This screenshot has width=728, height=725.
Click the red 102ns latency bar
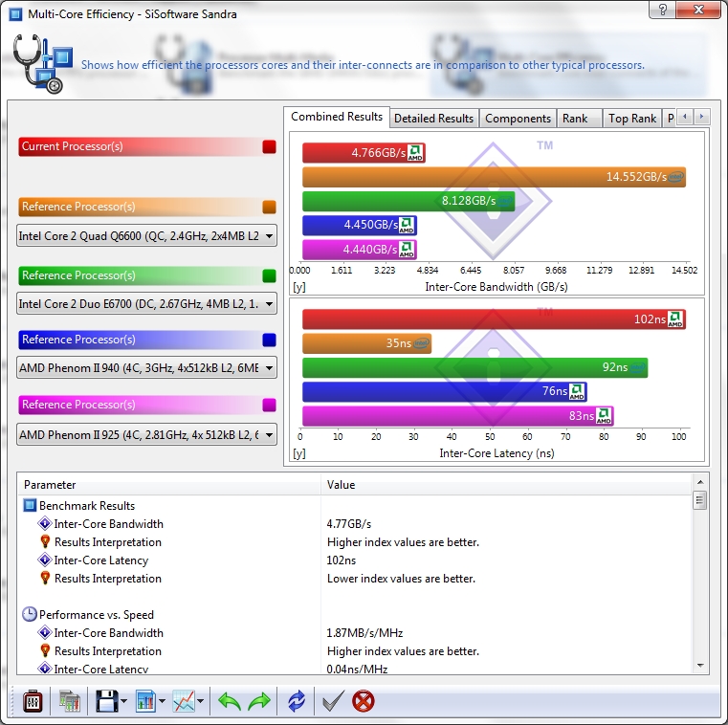click(x=494, y=319)
